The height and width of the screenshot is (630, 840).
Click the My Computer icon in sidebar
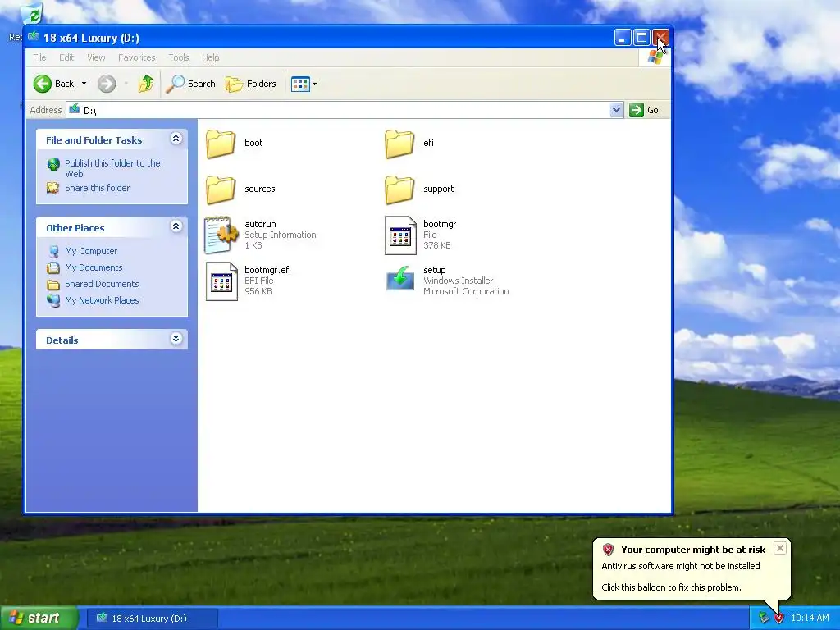pyautogui.click(x=53, y=251)
